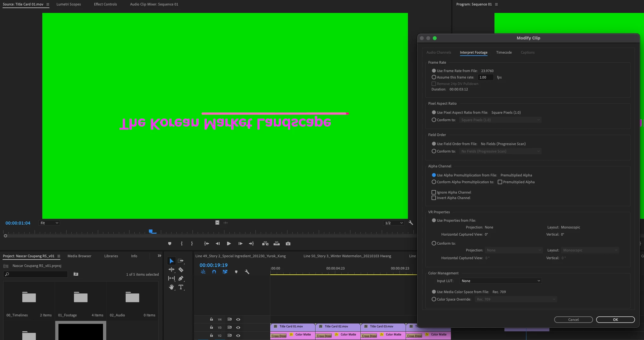
Task: Step back one frame in Source monitor
Action: [218, 244]
